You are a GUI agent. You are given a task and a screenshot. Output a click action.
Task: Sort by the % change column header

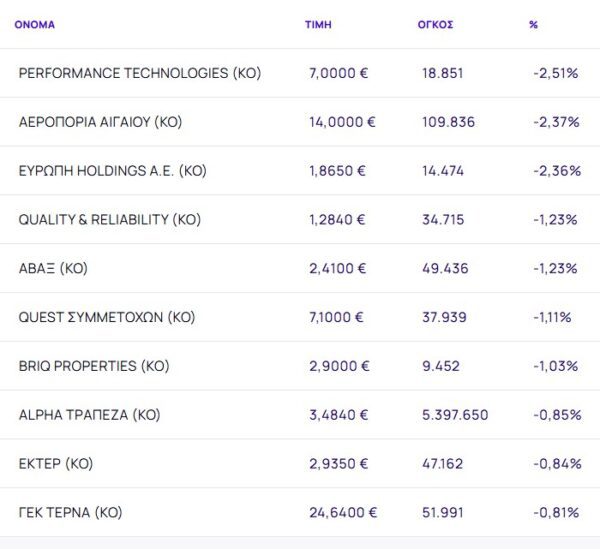point(533,25)
